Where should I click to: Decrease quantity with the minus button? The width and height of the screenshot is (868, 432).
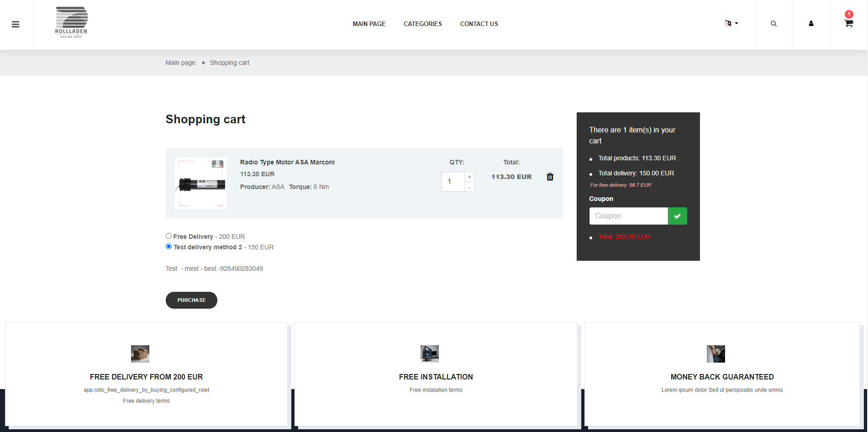tap(469, 187)
